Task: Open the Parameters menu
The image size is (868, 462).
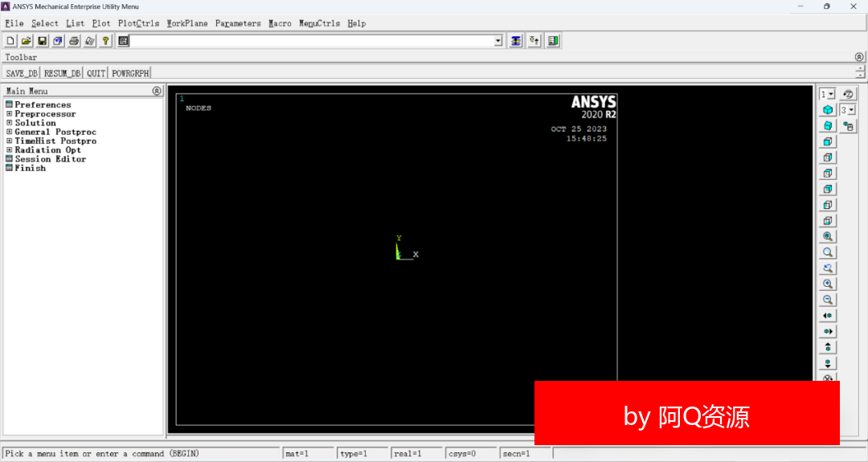Action: [238, 23]
